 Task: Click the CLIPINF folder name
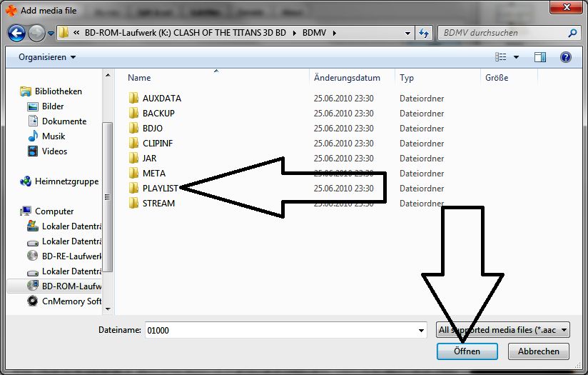tap(158, 144)
